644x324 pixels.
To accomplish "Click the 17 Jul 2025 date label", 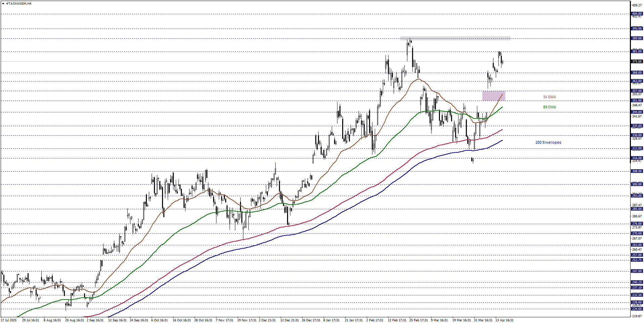I will [9, 320].
